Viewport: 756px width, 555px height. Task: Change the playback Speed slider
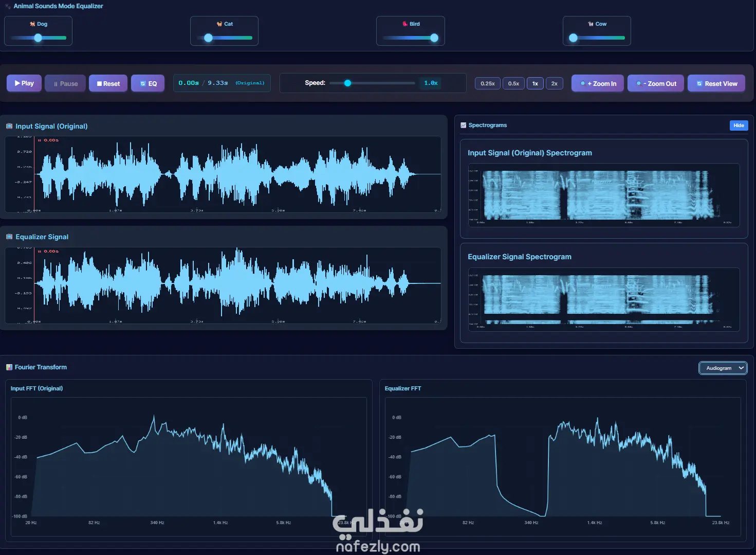(x=373, y=83)
